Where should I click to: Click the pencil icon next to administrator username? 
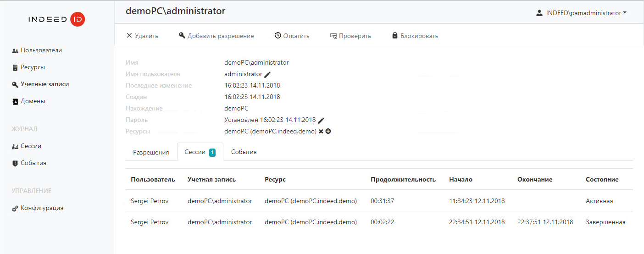pos(267,74)
